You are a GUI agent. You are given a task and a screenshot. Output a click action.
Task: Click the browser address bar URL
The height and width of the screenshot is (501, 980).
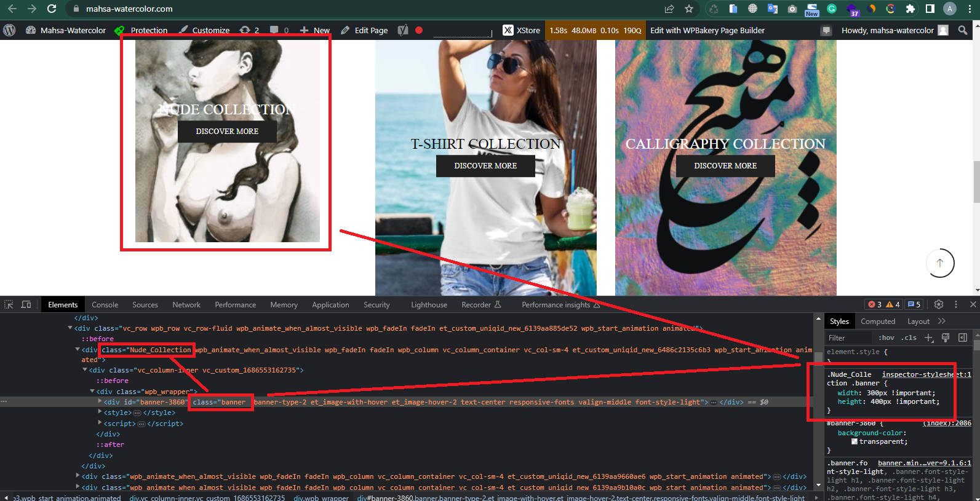tap(129, 9)
